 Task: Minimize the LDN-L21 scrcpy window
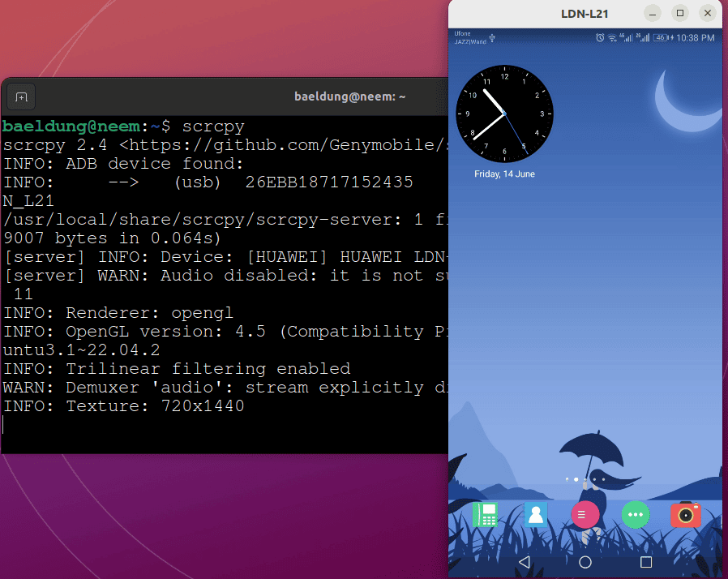click(653, 14)
